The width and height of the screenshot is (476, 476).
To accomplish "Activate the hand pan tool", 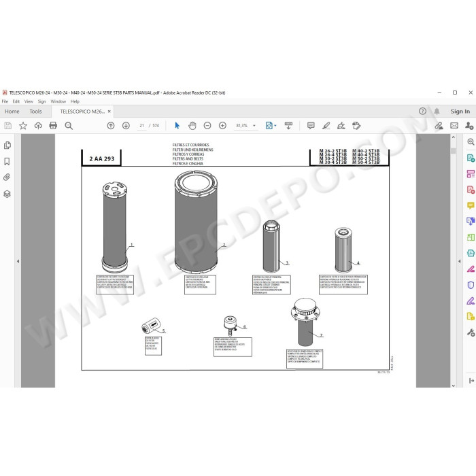I will (192, 126).
